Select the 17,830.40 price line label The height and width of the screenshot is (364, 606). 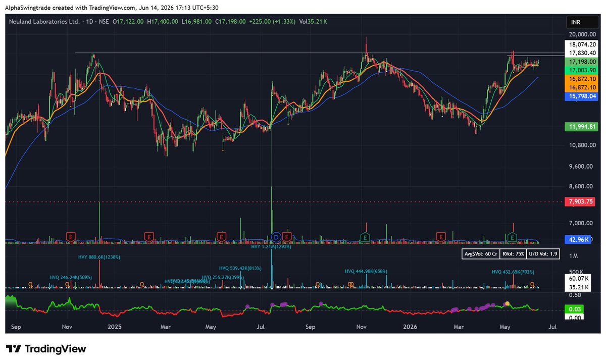(x=582, y=53)
